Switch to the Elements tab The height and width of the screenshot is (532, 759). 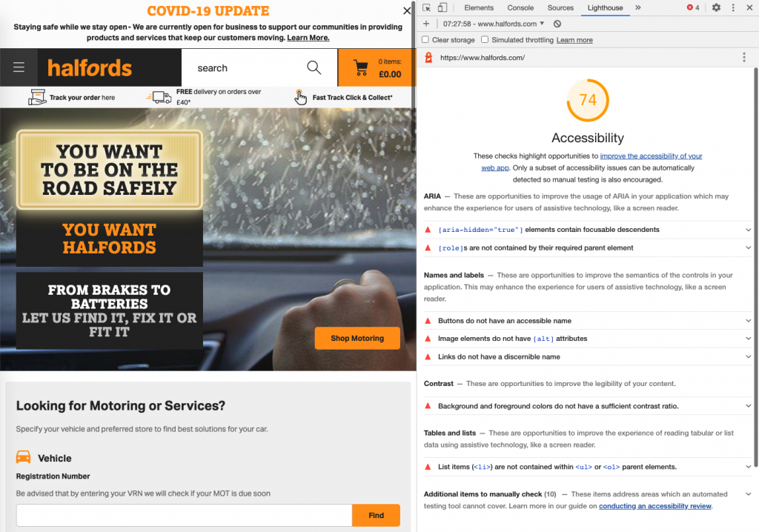pos(479,7)
